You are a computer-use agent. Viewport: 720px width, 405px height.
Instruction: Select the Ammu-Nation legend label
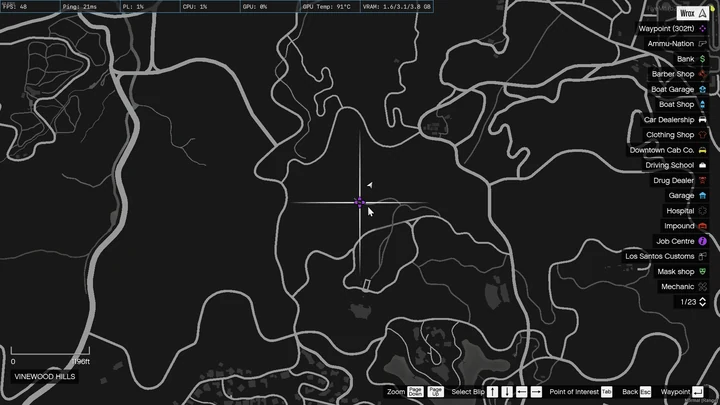tap(670, 44)
